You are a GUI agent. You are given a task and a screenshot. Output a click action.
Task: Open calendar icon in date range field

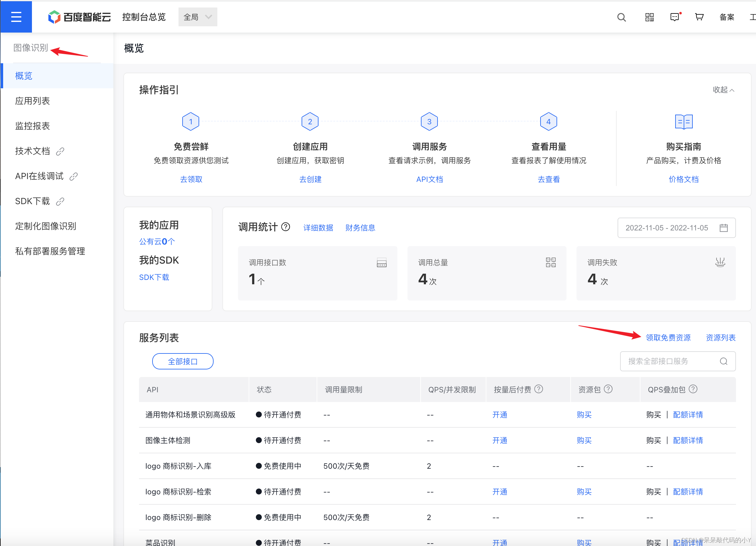pos(724,228)
